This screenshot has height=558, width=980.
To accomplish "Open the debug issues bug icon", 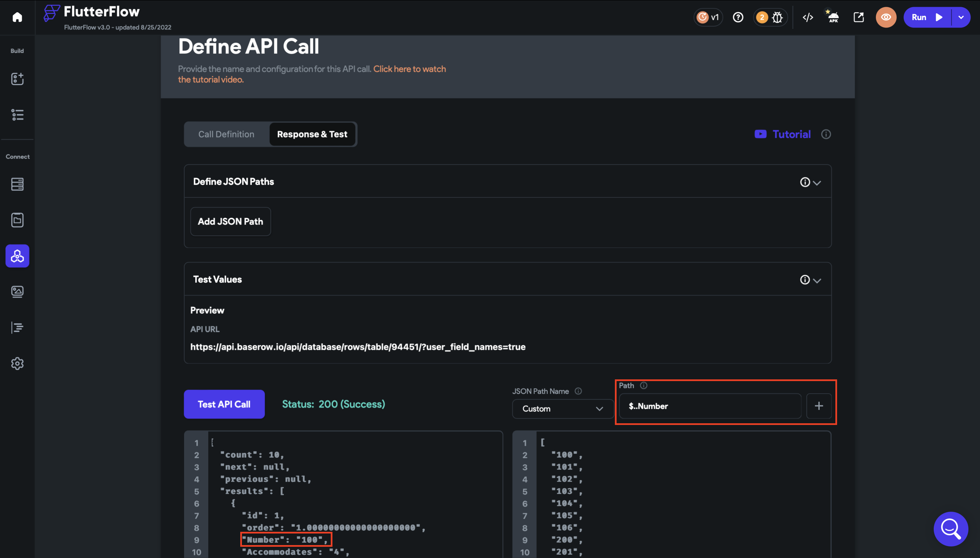I will click(x=777, y=17).
